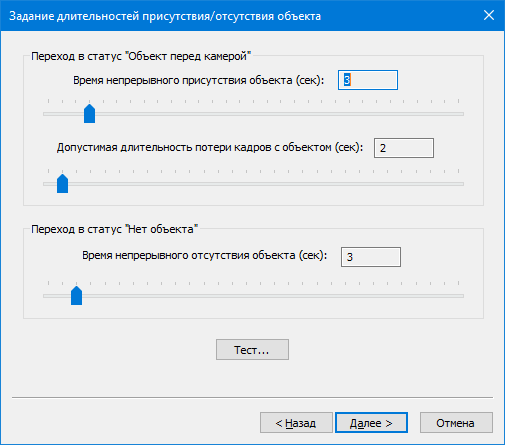Close the dialog with the X icon
505x445 pixels.
click(x=489, y=15)
